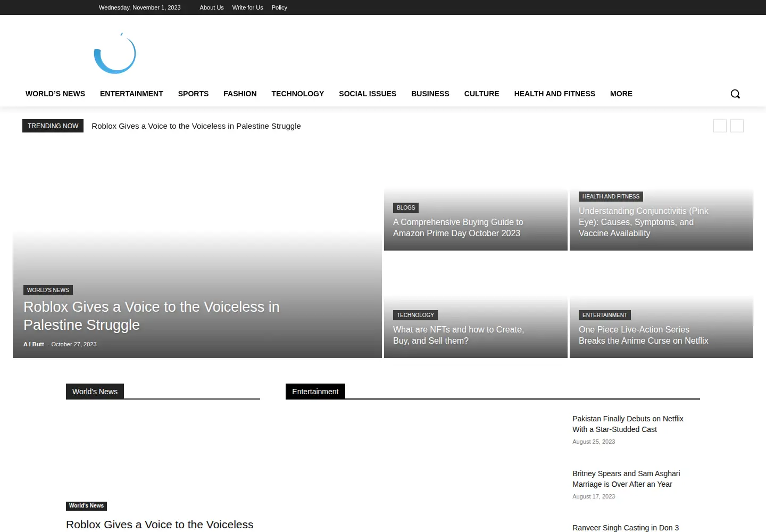This screenshot has height=532, width=766.
Task: Open What are NFTs article
Action: click(459, 335)
